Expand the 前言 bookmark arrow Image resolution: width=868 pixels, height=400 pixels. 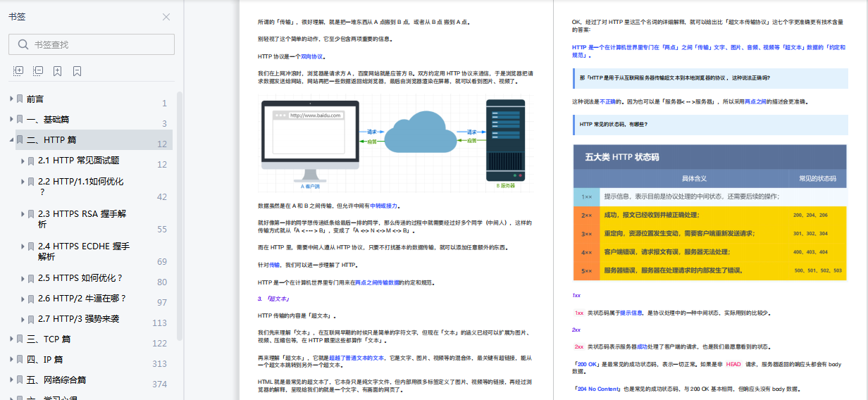[11, 99]
